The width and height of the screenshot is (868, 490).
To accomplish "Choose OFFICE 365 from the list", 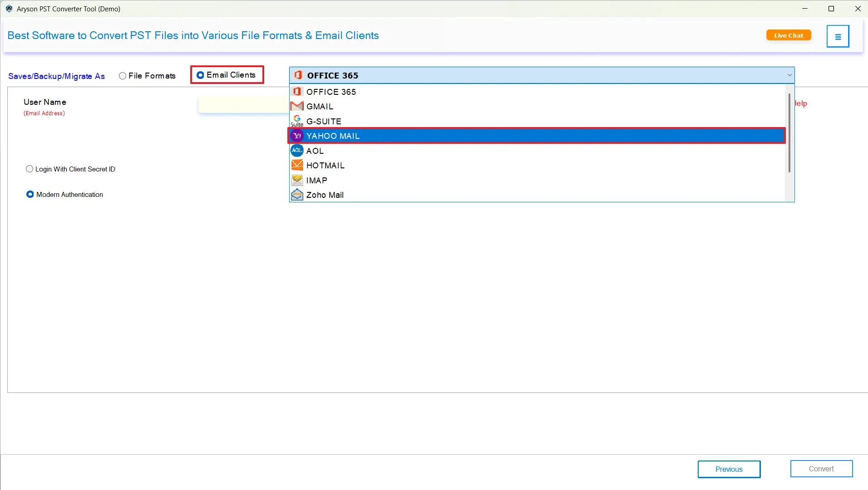I will (538, 92).
